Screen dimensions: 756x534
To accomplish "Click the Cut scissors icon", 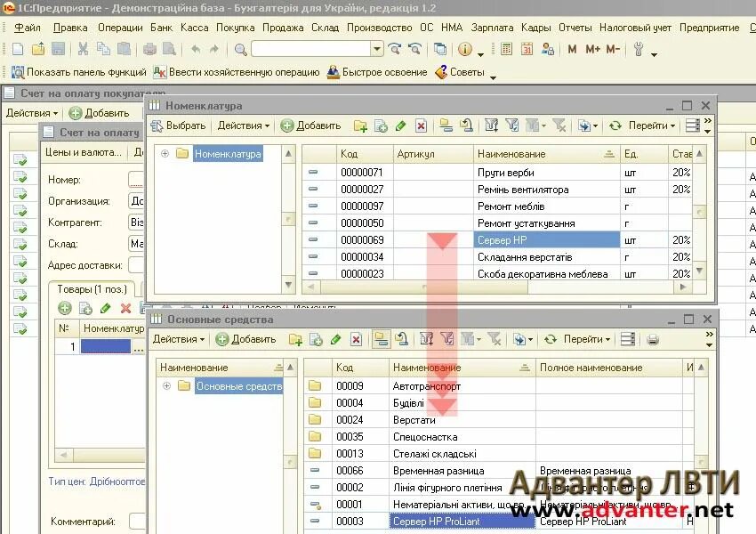I will pyautogui.click(x=83, y=49).
